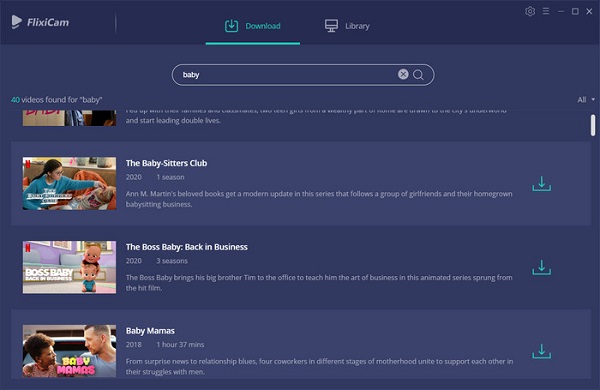Open The Boss Baby thumbnail

[69, 267]
